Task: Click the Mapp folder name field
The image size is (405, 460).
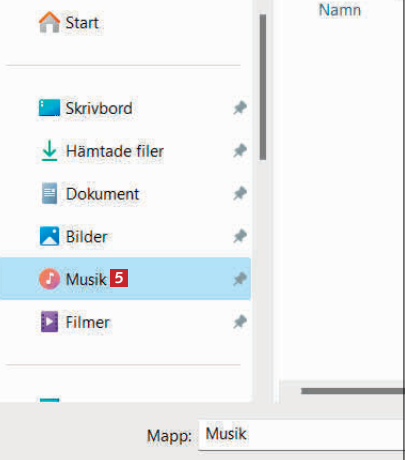Action: [x=302, y=435]
